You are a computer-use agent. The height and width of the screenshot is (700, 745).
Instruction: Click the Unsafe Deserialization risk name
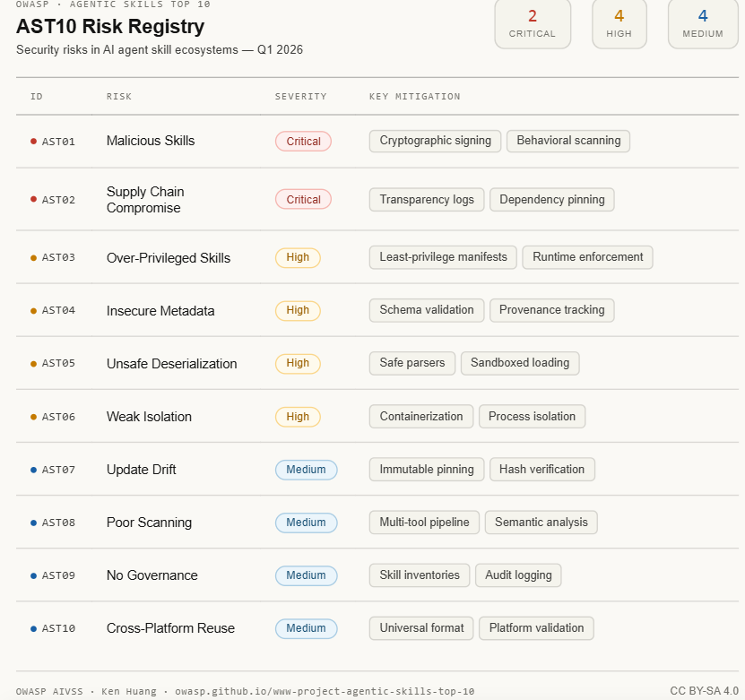pyautogui.click(x=171, y=364)
